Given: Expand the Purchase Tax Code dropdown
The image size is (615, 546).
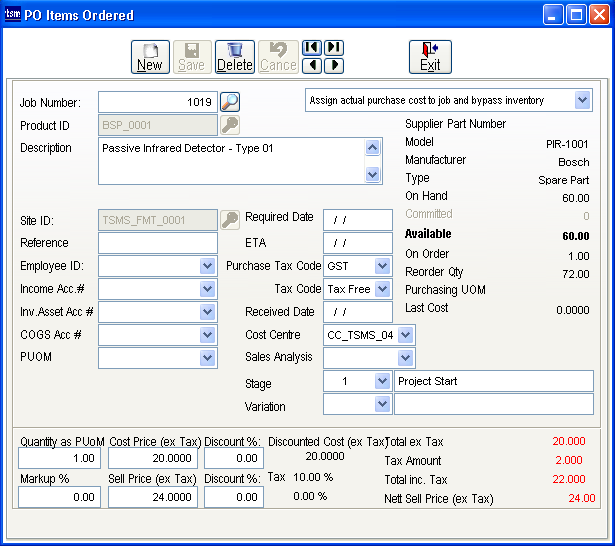Looking at the screenshot, I should [x=382, y=266].
